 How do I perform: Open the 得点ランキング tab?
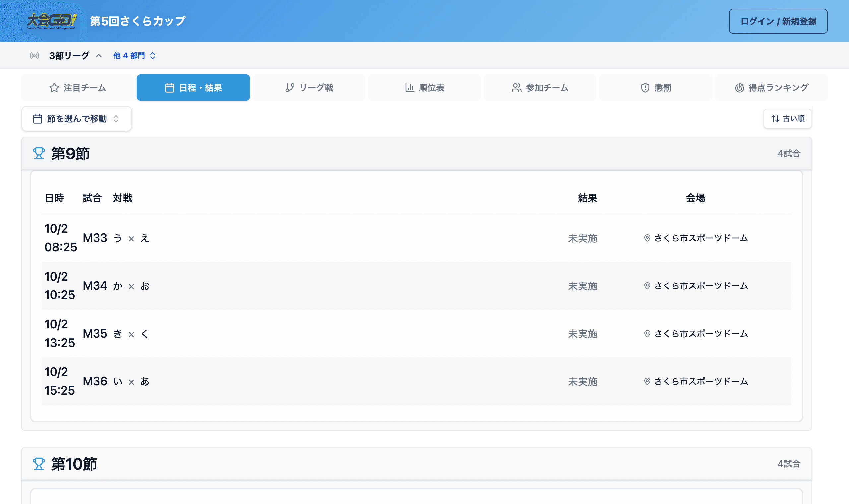(771, 88)
